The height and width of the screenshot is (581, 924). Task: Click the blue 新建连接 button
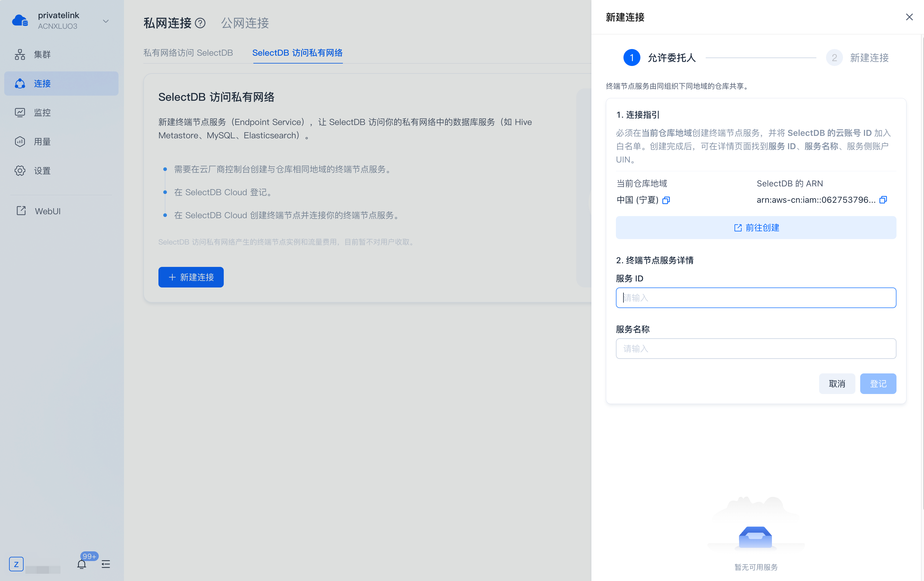[x=191, y=277]
